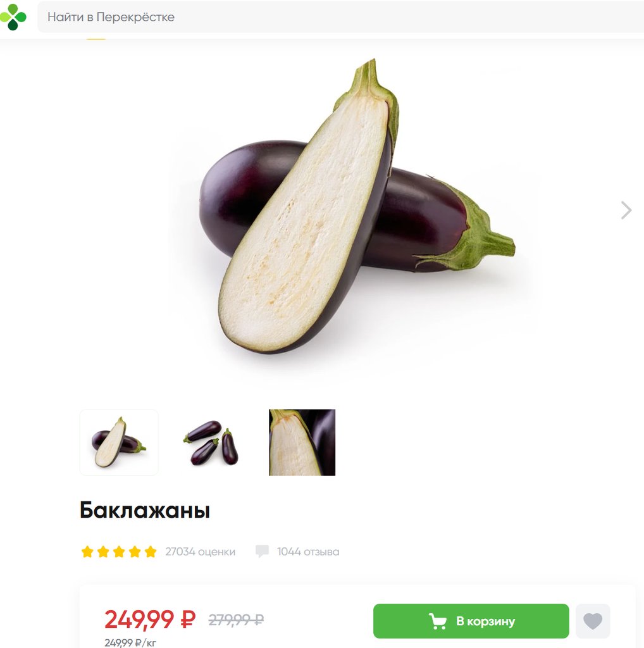644x648 pixels.
Task: Click the first rating star
Action: tap(87, 552)
